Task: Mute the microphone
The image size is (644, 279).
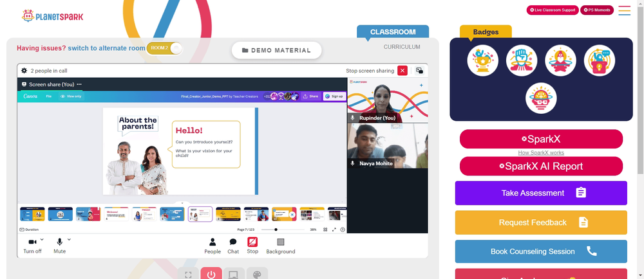Action: pyautogui.click(x=60, y=245)
